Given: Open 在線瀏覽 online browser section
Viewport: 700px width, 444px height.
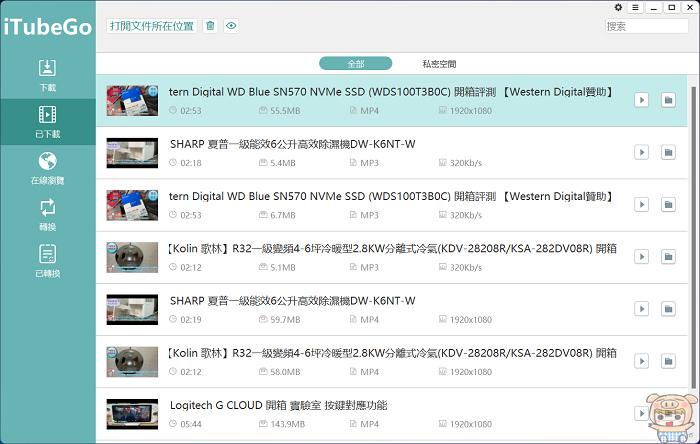Looking at the screenshot, I should (47, 168).
